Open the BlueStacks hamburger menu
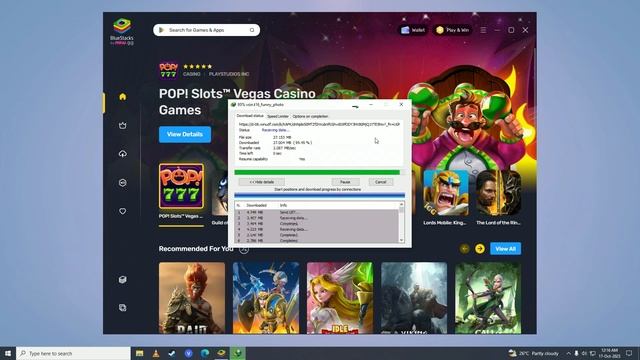 pyautogui.click(x=483, y=30)
